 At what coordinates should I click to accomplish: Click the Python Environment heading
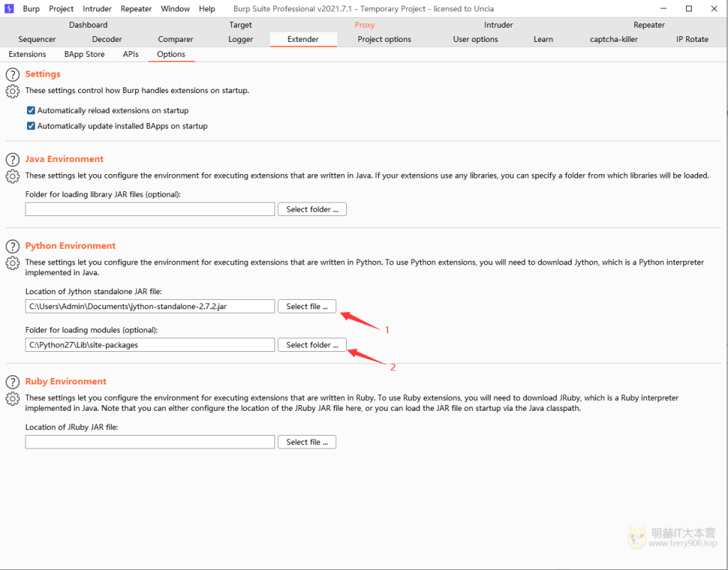pyautogui.click(x=70, y=246)
